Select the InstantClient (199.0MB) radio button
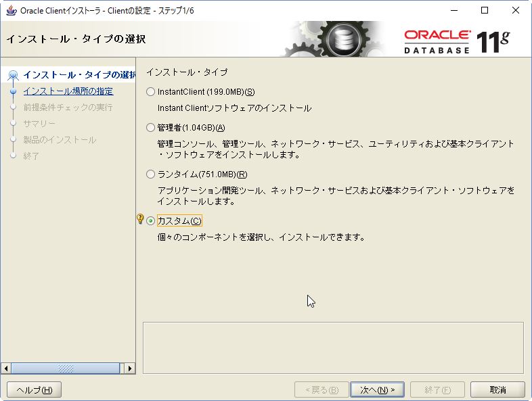The width and height of the screenshot is (532, 401). click(x=151, y=92)
